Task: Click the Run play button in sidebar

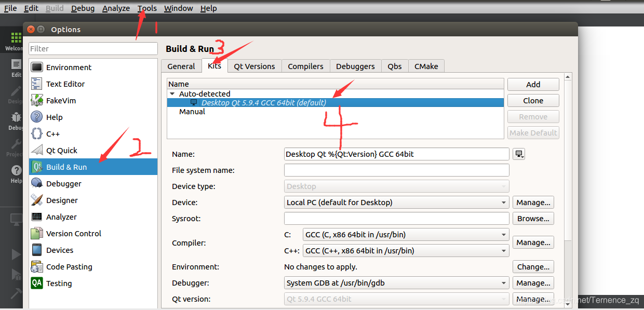Action: click(x=16, y=254)
